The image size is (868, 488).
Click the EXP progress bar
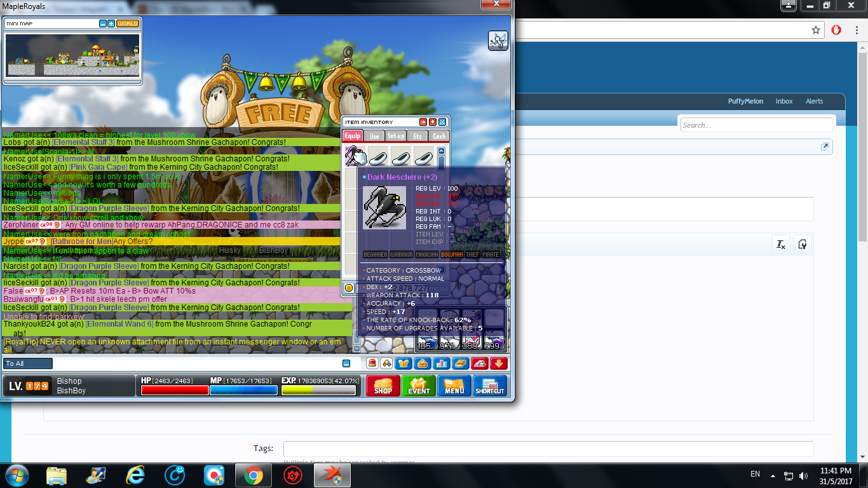pyautogui.click(x=318, y=390)
